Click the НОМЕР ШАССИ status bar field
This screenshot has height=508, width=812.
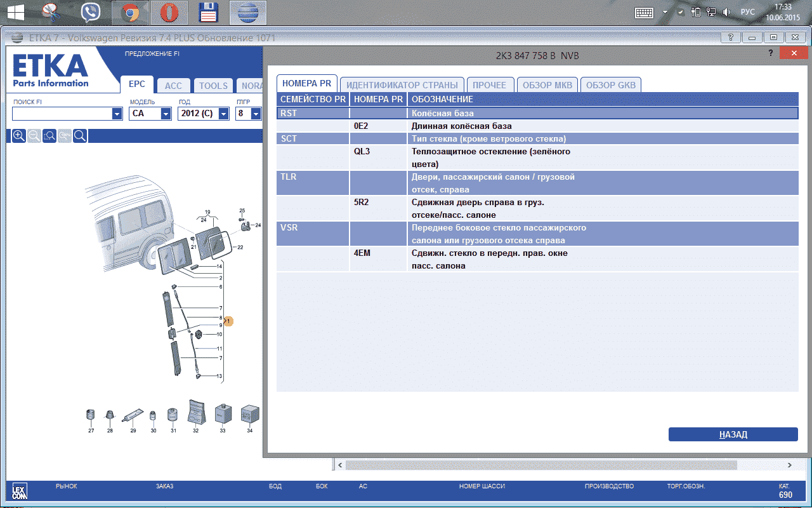tap(482, 486)
